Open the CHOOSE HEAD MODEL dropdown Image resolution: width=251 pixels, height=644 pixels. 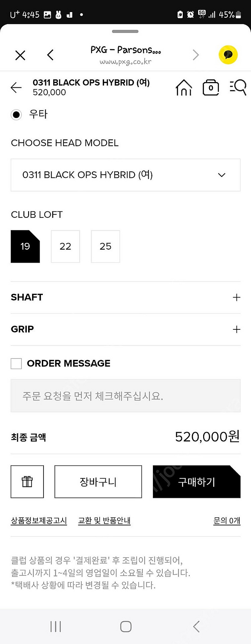[125, 175]
